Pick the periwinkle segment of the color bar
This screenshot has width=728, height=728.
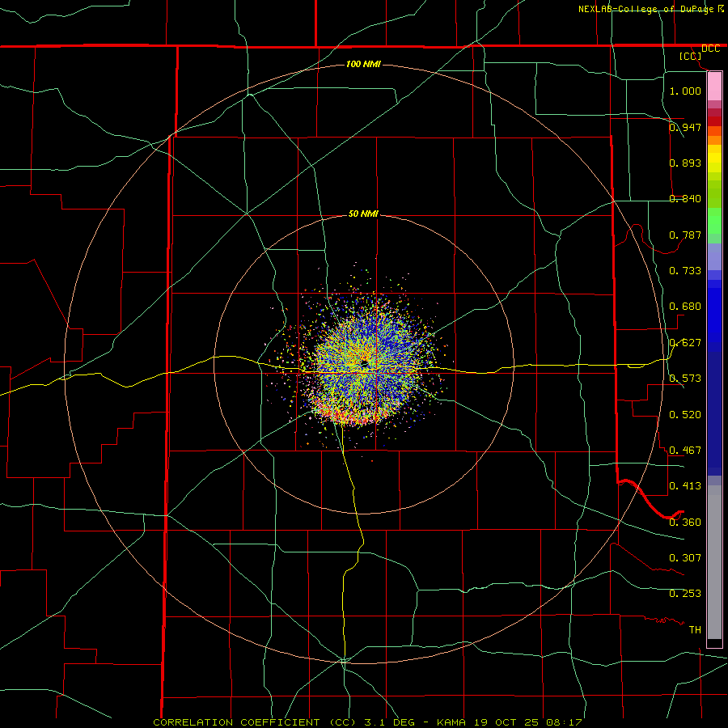tap(714, 257)
